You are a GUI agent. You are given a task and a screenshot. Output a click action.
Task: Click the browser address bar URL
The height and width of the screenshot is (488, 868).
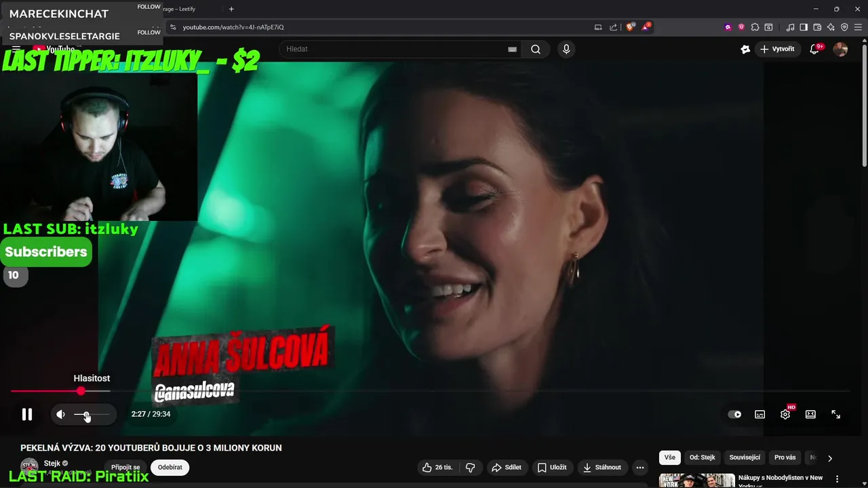coord(233,27)
